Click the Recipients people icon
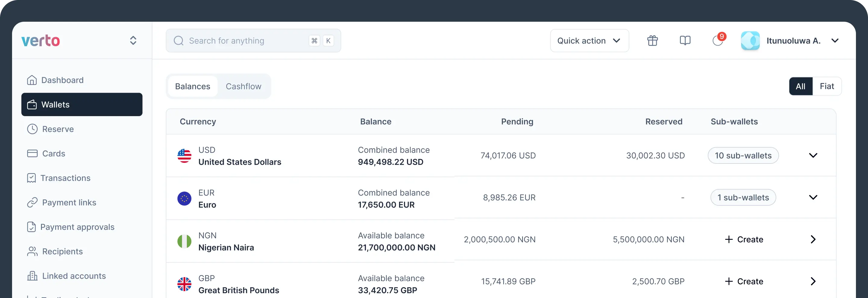The image size is (868, 298). [x=32, y=252]
